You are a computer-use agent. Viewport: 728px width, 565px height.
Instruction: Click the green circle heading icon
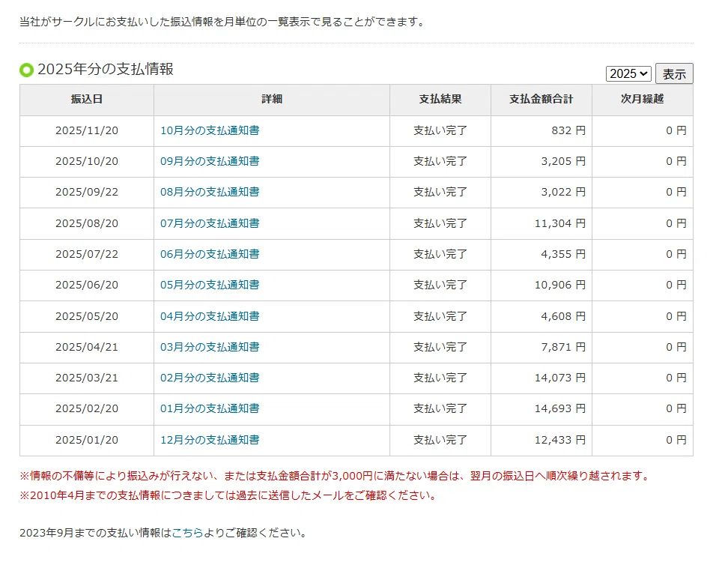26,70
